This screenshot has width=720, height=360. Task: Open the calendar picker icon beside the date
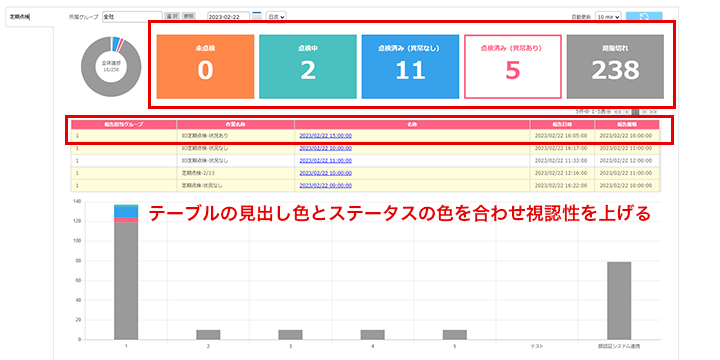[257, 16]
